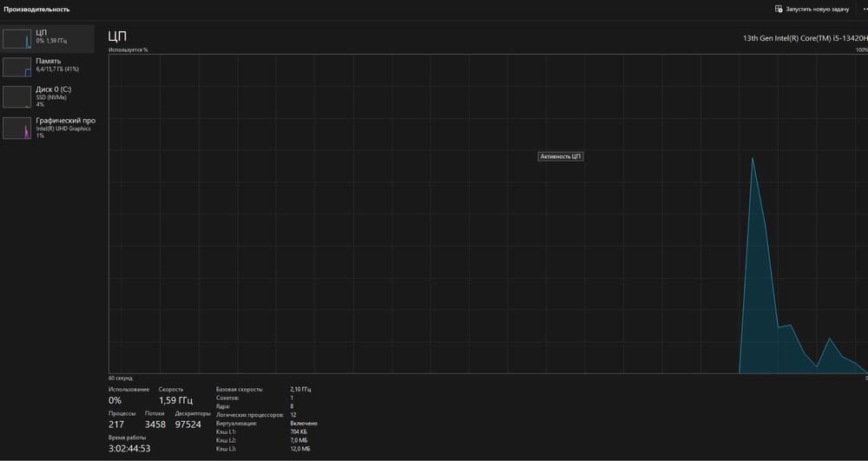Click the disk mini graph thumbnail
This screenshot has height=461, width=868.
pyautogui.click(x=17, y=97)
